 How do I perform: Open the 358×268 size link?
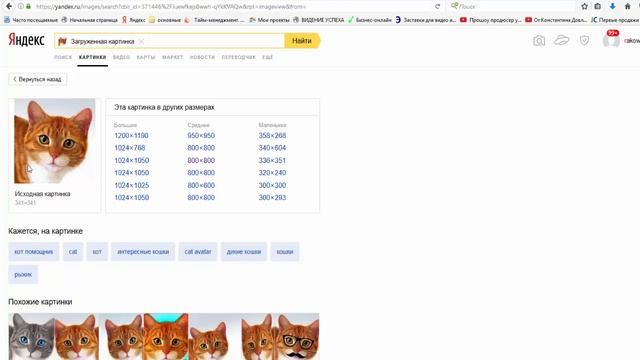(x=272, y=136)
